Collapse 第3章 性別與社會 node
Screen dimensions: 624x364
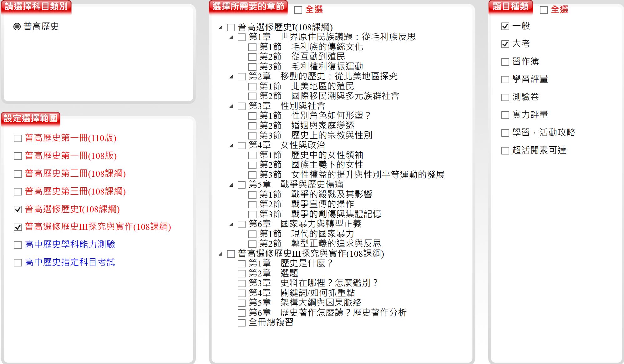coord(231,106)
